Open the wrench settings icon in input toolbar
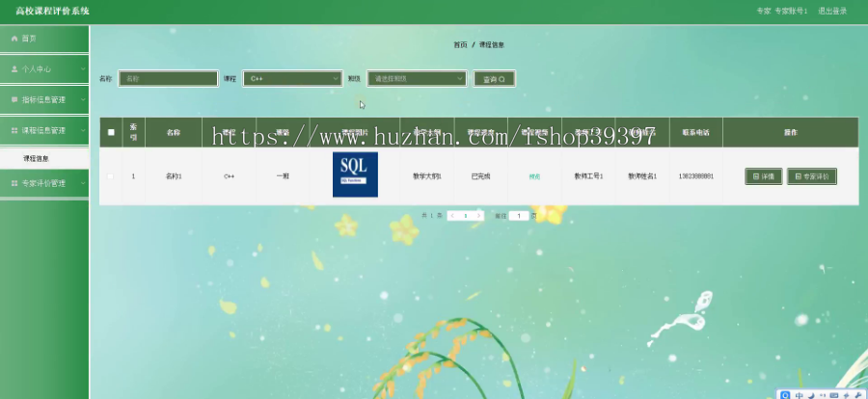This screenshot has height=399, width=868. [x=858, y=395]
